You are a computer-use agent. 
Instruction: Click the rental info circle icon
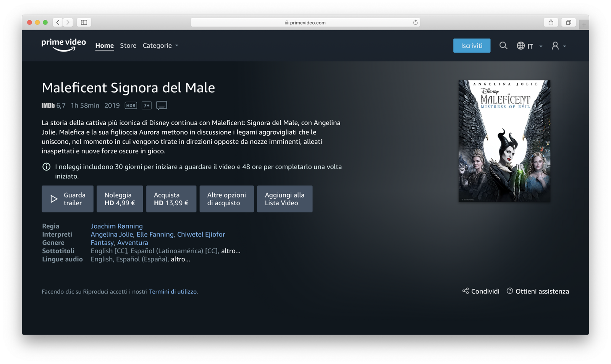46,167
